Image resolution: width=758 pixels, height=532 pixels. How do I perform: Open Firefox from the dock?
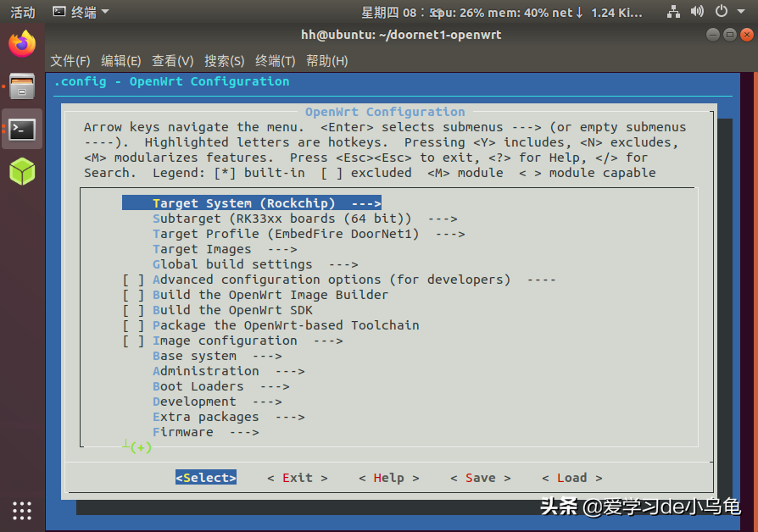(22, 45)
